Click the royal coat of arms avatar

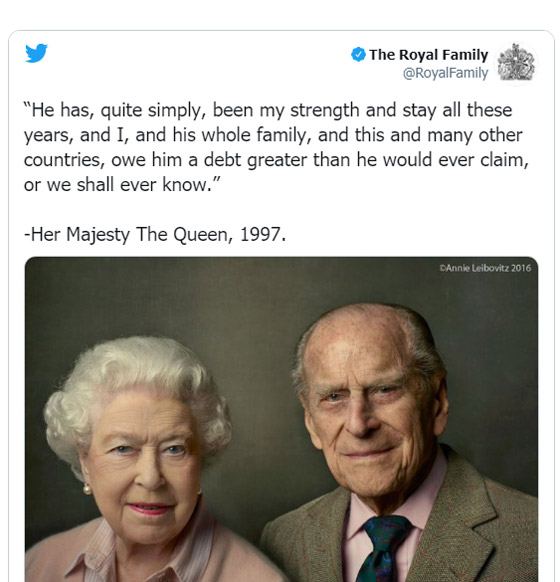coord(516,63)
